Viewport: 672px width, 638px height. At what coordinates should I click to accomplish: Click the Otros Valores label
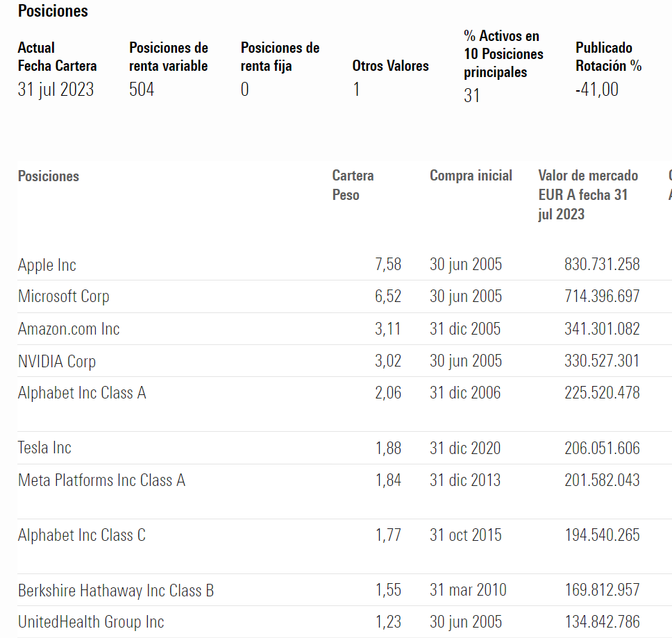pos(390,65)
